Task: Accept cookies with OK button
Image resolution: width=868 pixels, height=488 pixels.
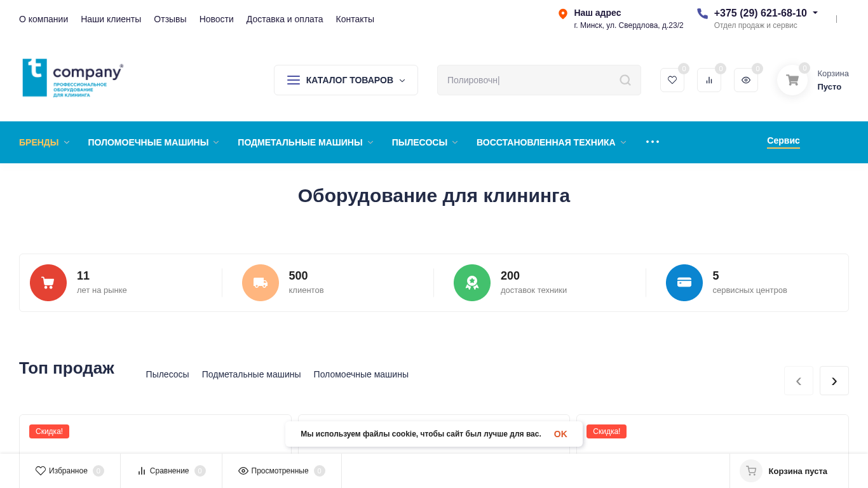Action: click(x=560, y=434)
